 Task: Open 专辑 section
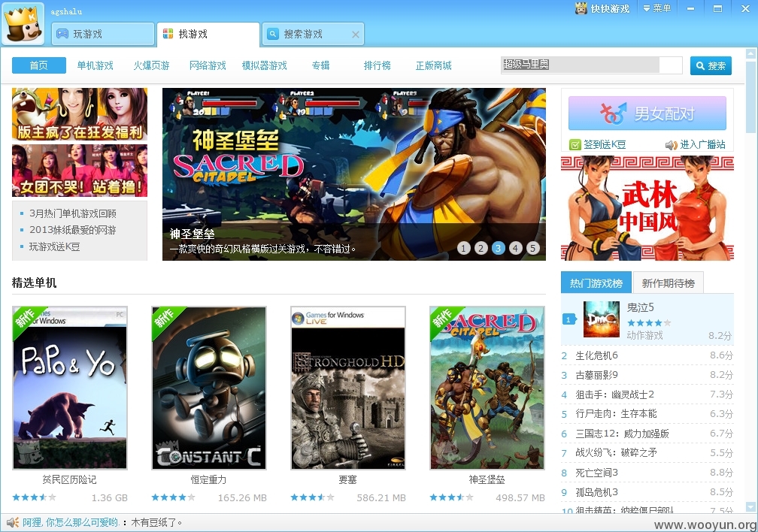tap(320, 65)
